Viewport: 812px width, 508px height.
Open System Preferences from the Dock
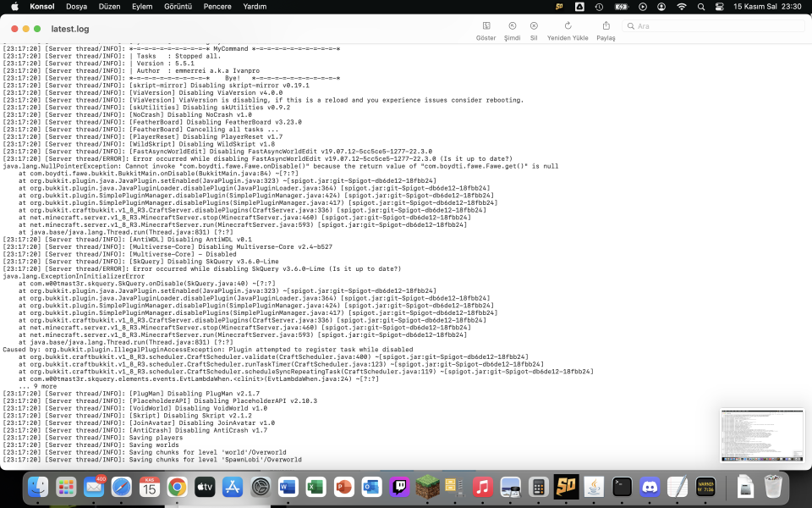(x=261, y=488)
